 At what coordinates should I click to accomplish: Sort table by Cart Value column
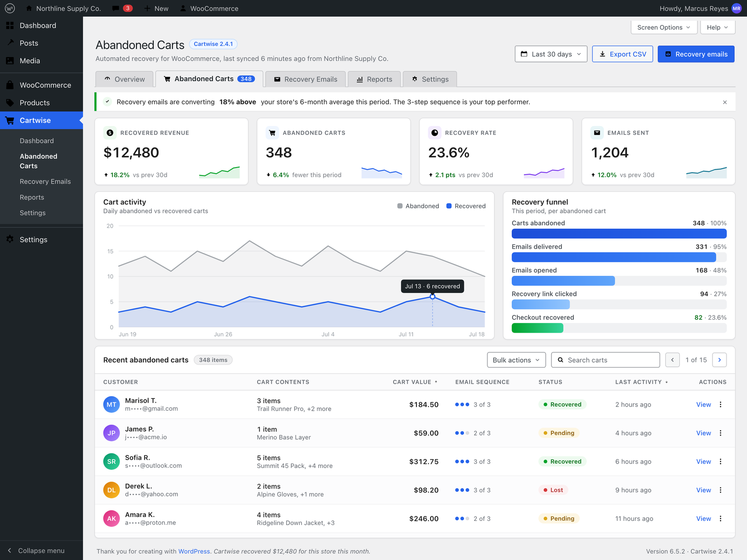[x=415, y=382]
